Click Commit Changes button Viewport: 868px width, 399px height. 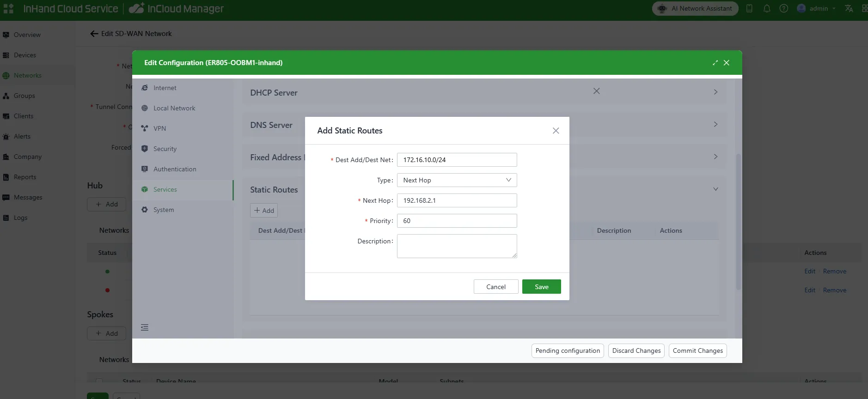pos(698,351)
